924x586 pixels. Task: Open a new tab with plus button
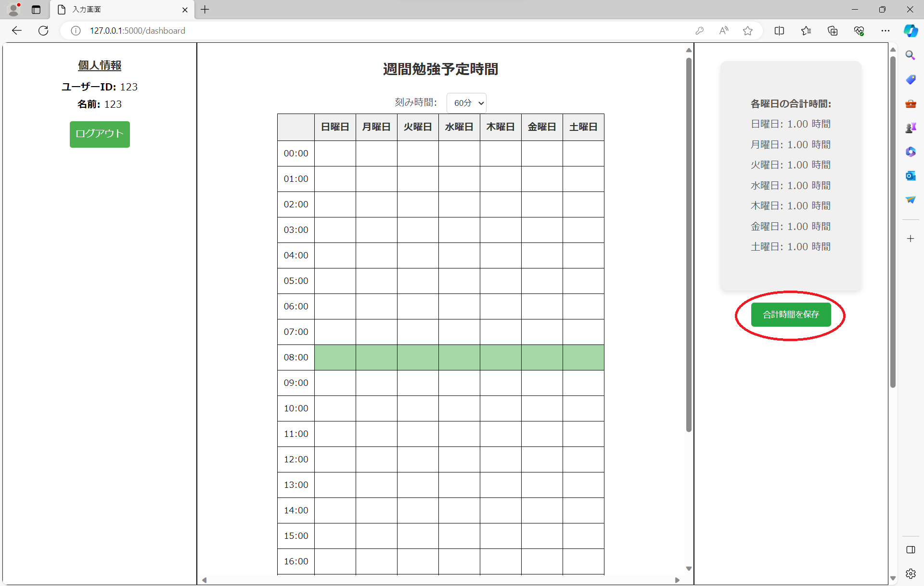(205, 10)
